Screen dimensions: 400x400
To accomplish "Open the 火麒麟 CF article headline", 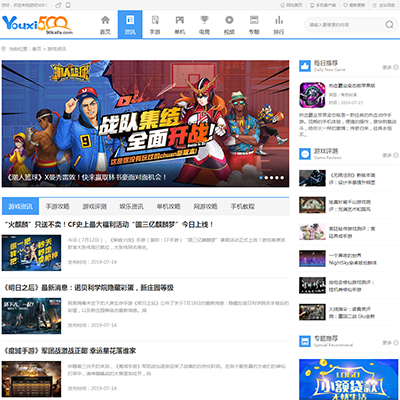I will (x=109, y=225).
